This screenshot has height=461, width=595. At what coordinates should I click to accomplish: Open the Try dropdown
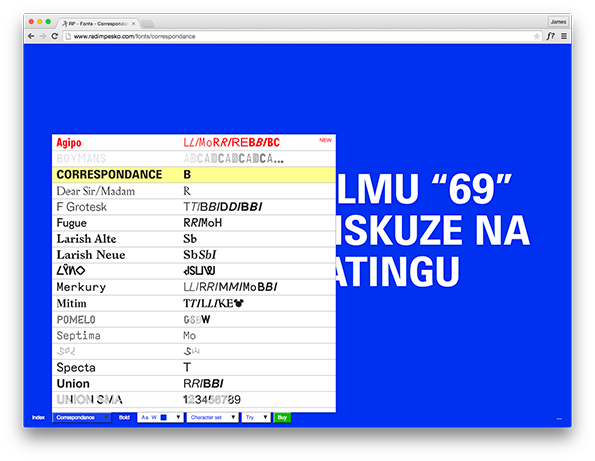point(256,417)
